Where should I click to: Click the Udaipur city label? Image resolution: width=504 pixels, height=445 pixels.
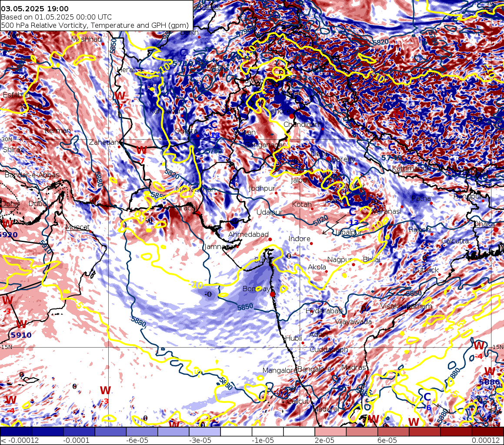pyautogui.click(x=269, y=213)
